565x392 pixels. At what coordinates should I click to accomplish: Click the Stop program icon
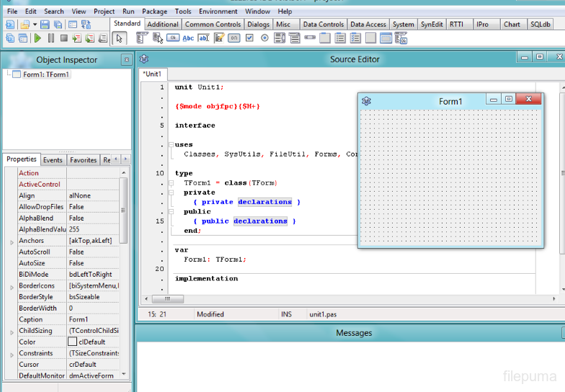pyautogui.click(x=64, y=38)
